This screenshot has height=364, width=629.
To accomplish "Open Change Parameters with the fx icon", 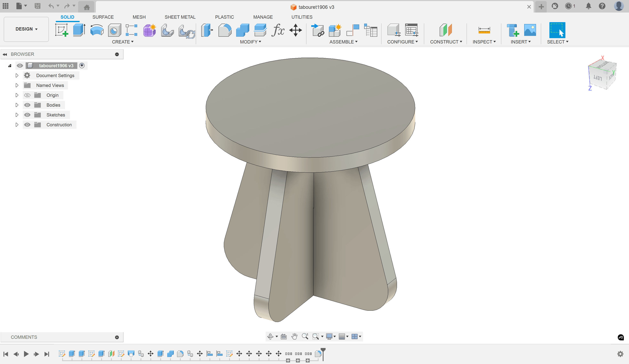I will click(278, 30).
